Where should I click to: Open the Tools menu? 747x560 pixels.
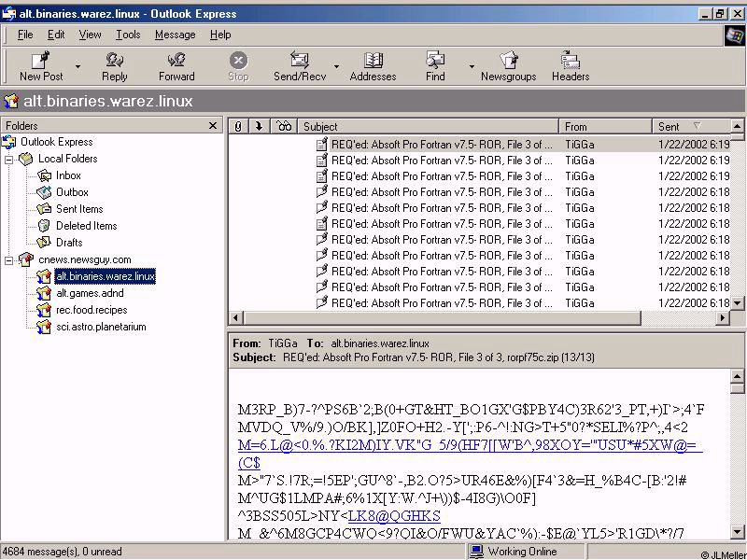click(x=128, y=35)
